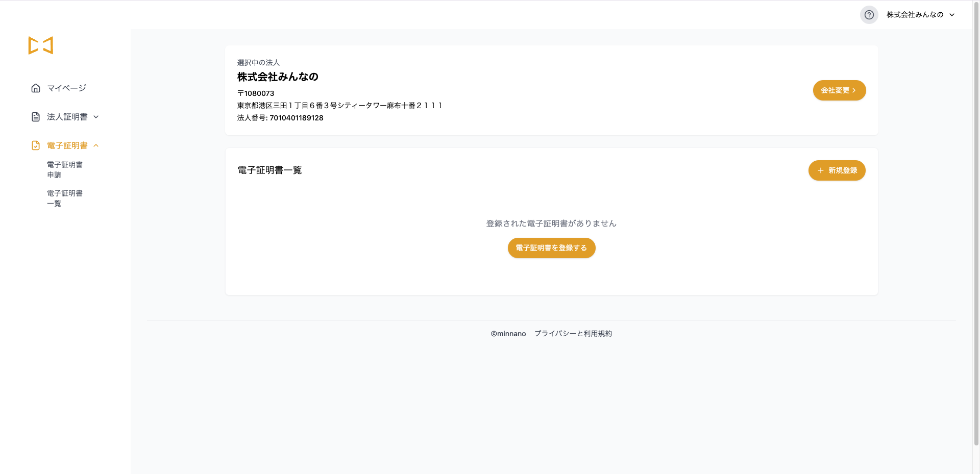
Task: Expand the 法人証明書 chevron
Action: [x=96, y=117]
